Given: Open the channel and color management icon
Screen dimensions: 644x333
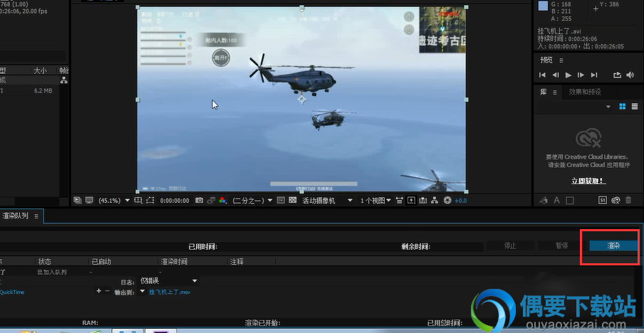Looking at the screenshot, I should (x=222, y=201).
